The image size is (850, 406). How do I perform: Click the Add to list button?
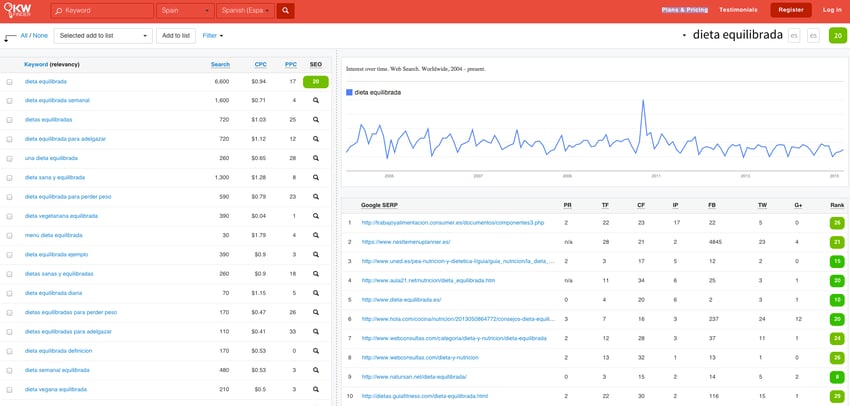click(176, 36)
